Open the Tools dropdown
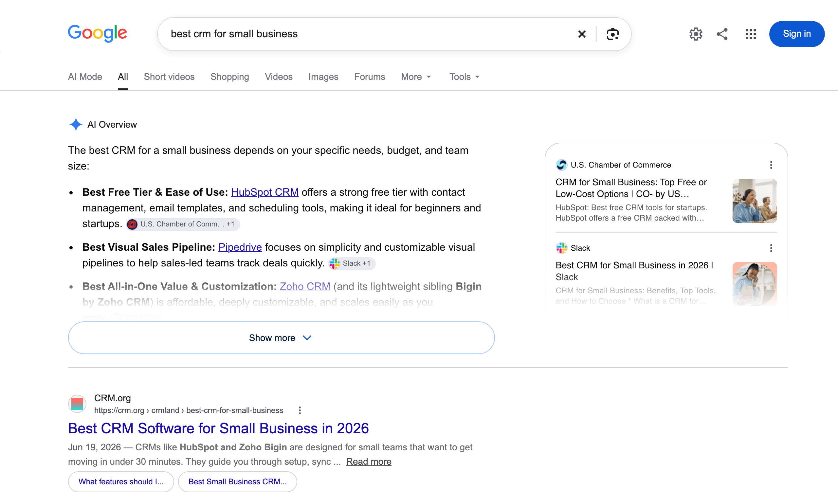The width and height of the screenshot is (838, 504). pos(465,77)
